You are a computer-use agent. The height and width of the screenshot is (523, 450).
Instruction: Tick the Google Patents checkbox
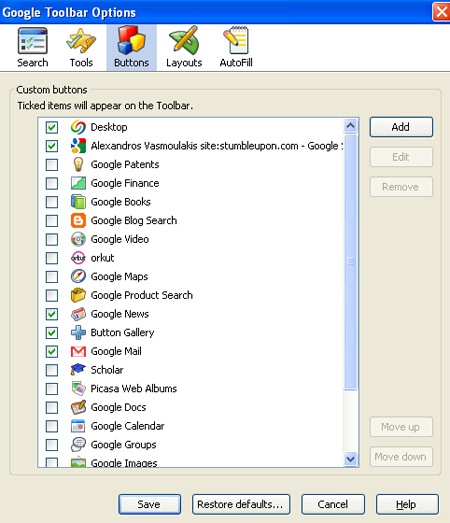(x=52, y=164)
